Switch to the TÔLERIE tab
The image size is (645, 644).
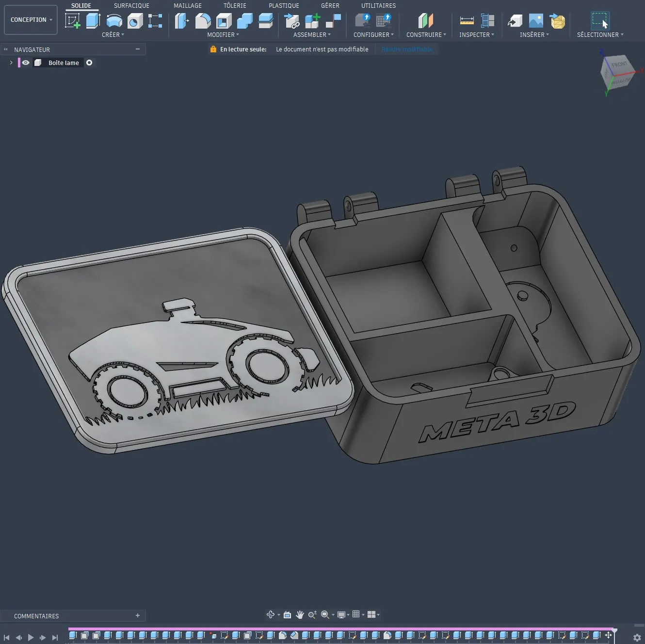click(235, 6)
